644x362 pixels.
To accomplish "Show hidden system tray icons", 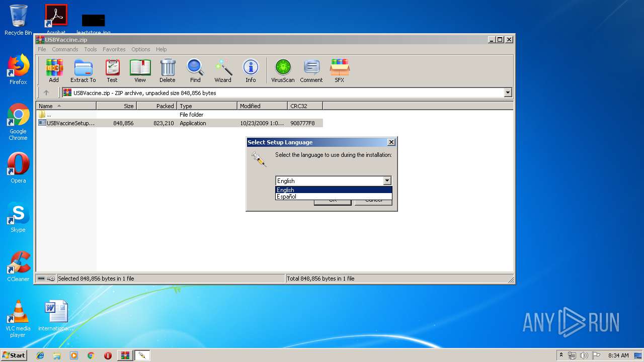I will click(561, 355).
